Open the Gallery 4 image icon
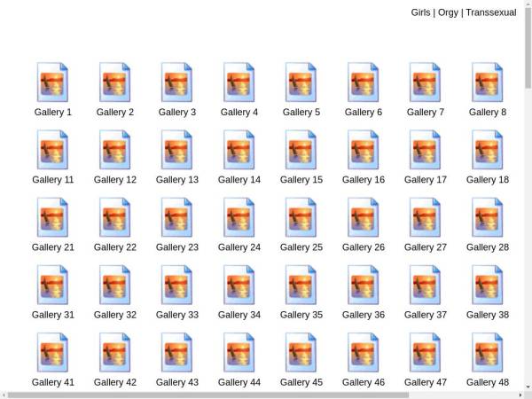 pos(239,82)
